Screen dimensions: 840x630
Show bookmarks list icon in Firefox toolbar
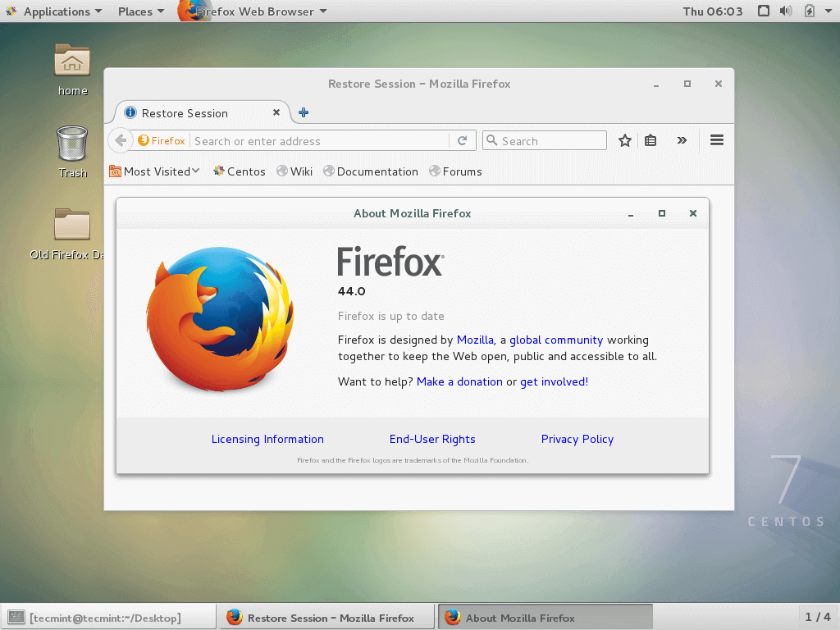651,140
